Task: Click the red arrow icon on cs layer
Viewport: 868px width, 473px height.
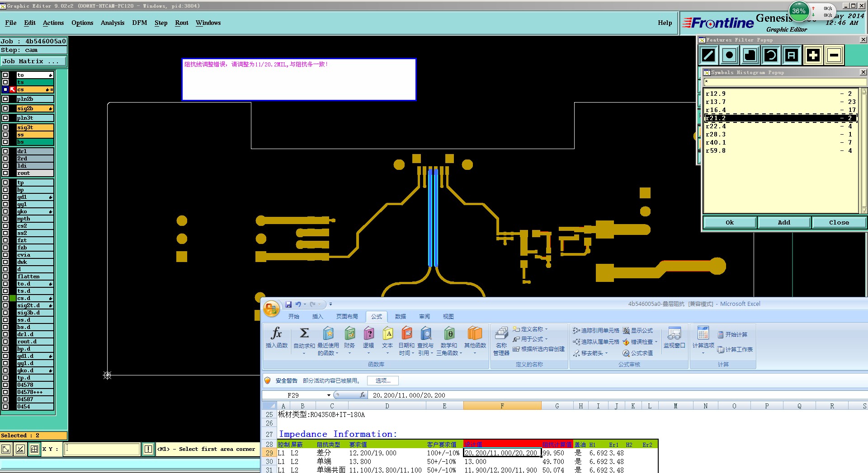Action: coord(13,89)
